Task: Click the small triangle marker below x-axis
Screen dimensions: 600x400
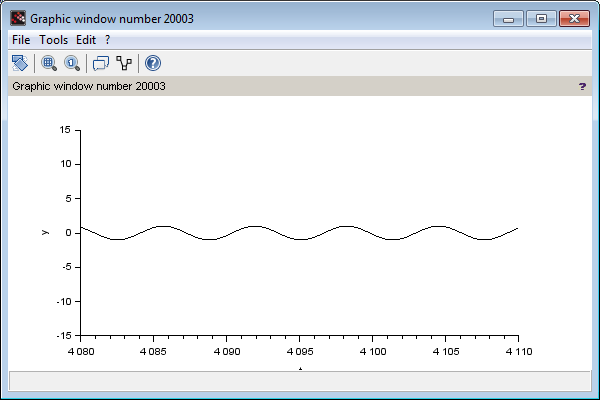Action: click(300, 369)
